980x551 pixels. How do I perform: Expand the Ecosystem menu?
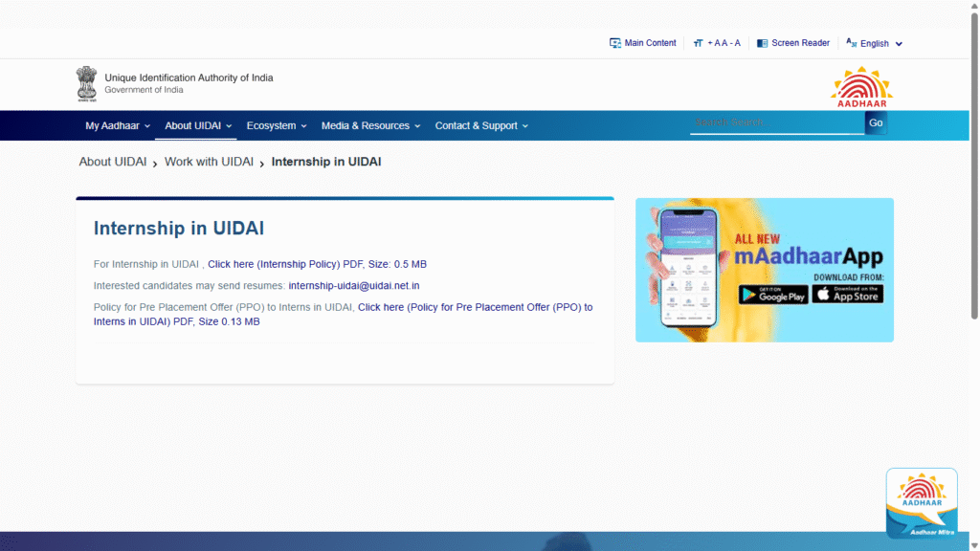[x=277, y=125]
